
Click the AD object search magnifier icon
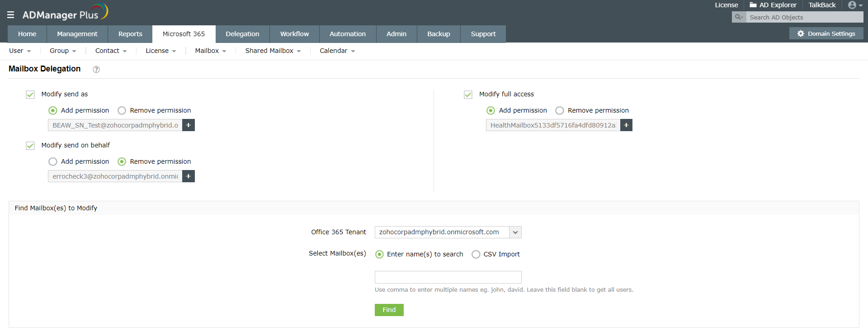point(739,17)
